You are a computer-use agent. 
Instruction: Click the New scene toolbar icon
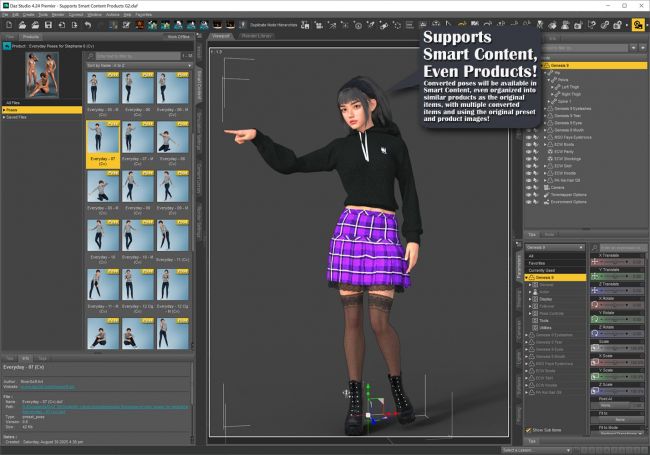tap(8, 25)
